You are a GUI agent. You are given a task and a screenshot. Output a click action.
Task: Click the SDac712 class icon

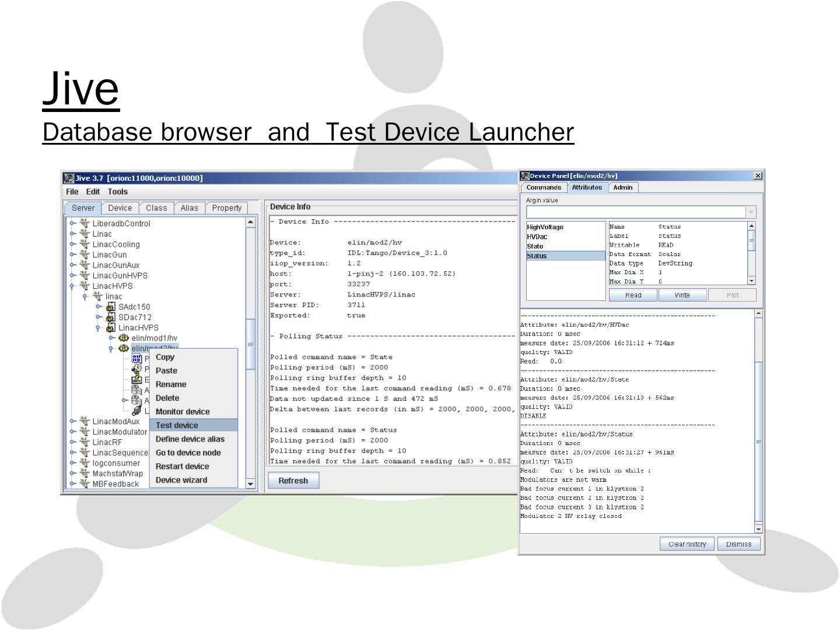click(111, 317)
